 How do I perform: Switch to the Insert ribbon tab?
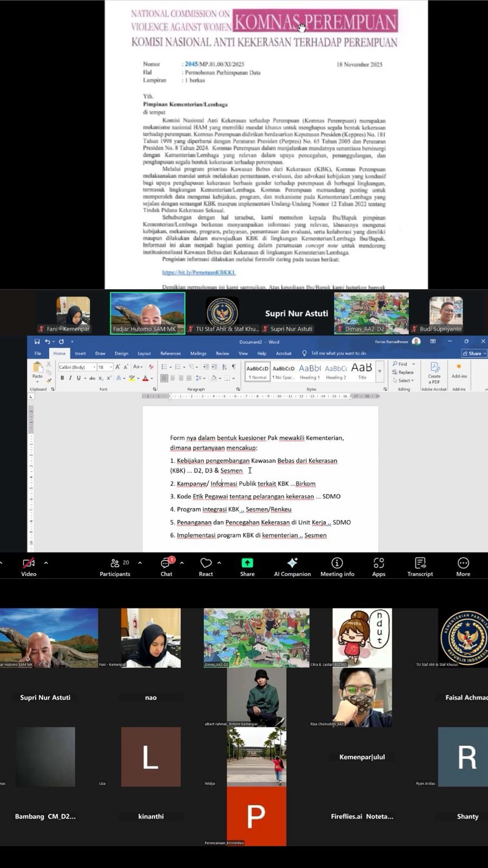click(80, 353)
